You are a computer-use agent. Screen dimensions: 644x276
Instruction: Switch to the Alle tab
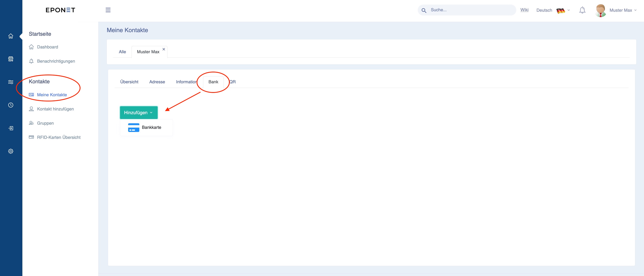tap(122, 52)
